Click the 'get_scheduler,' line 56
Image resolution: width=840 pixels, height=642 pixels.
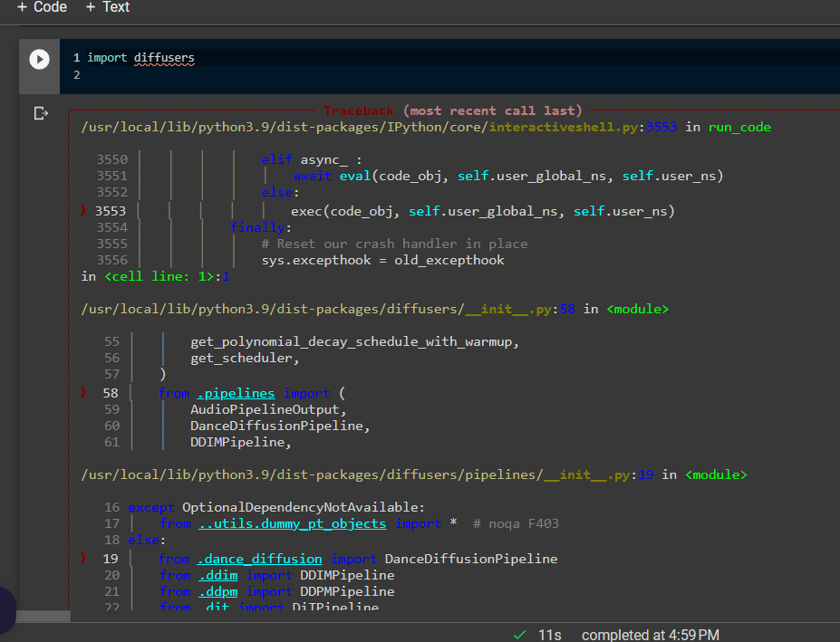pos(245,358)
